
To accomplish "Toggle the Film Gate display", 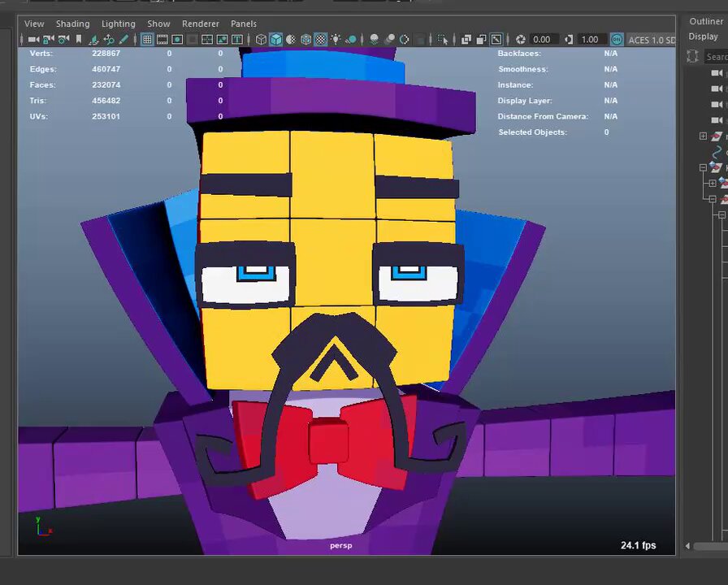I will coord(162,40).
